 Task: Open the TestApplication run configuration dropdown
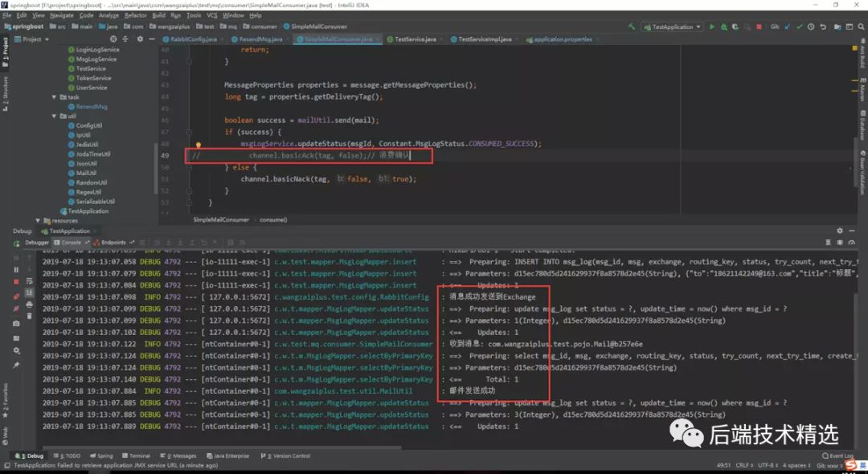(670, 27)
